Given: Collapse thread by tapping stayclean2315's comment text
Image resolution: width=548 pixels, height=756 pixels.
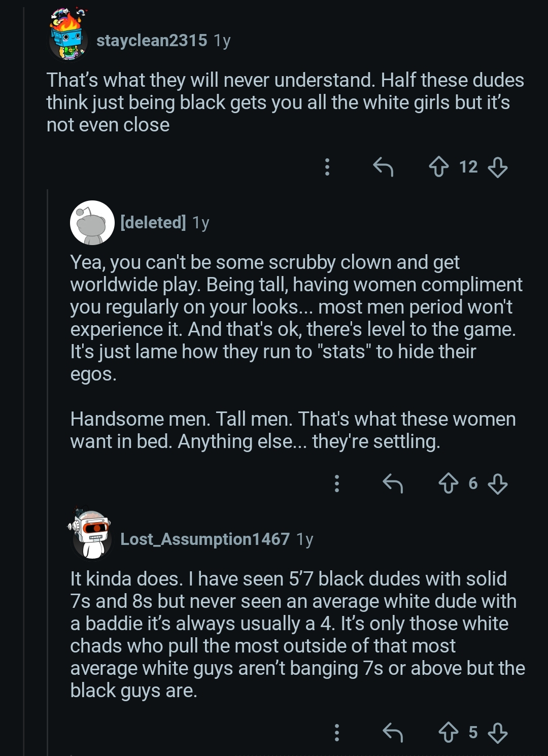Looking at the screenshot, I should click(284, 102).
